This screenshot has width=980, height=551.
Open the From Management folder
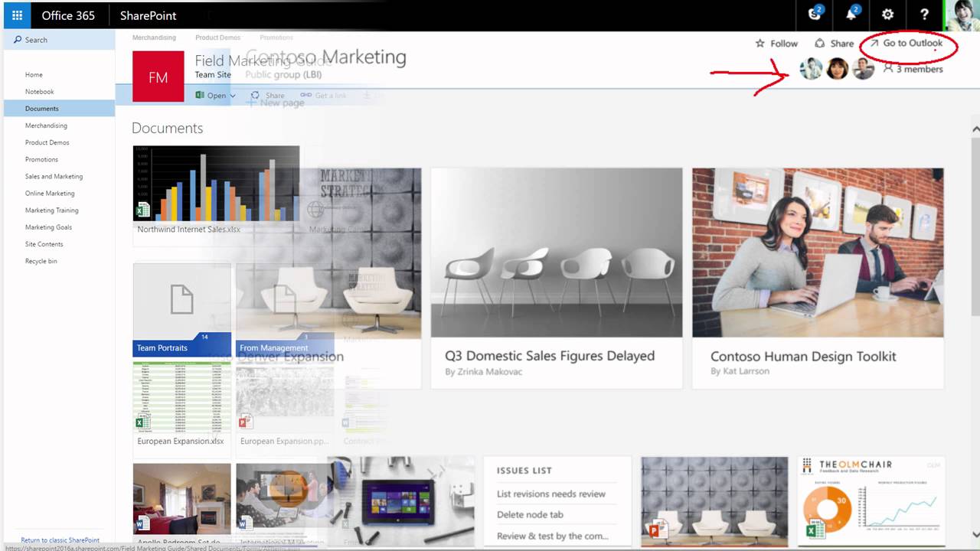point(285,310)
